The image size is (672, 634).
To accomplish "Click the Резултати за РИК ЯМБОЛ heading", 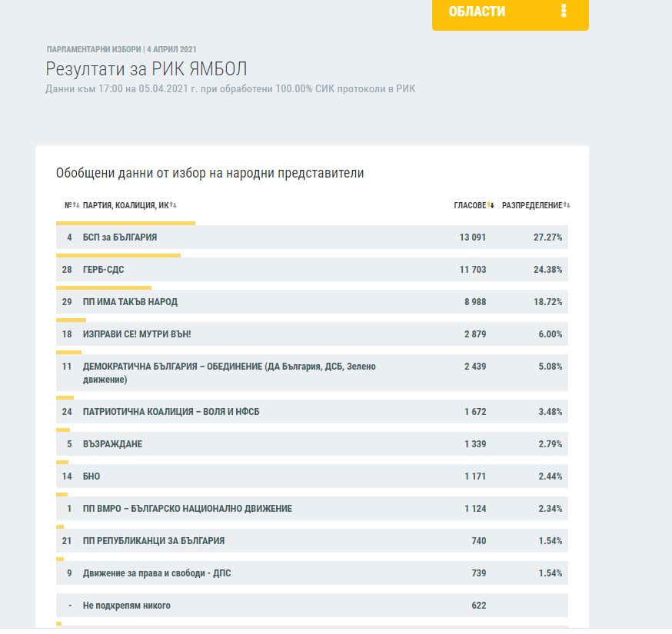I will [x=146, y=69].
